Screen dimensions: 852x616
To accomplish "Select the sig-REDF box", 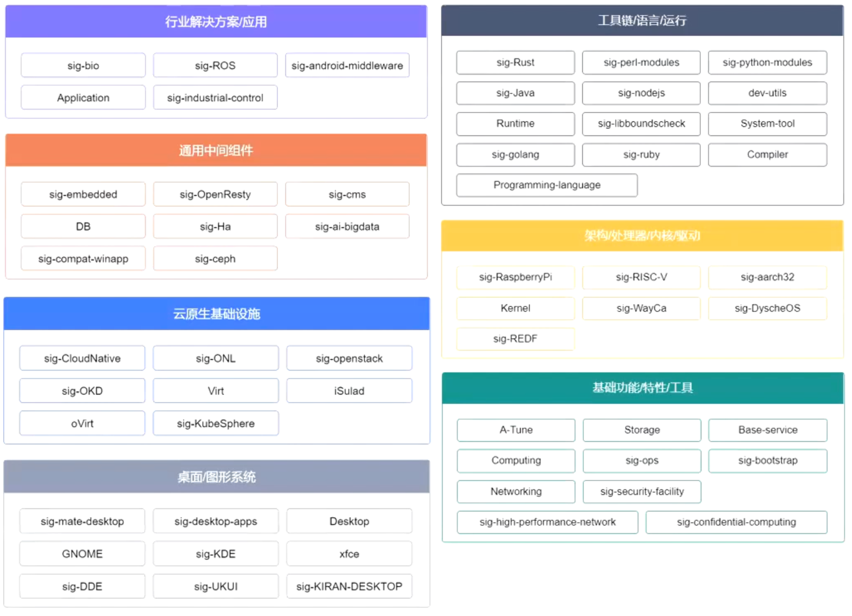I will click(x=516, y=339).
